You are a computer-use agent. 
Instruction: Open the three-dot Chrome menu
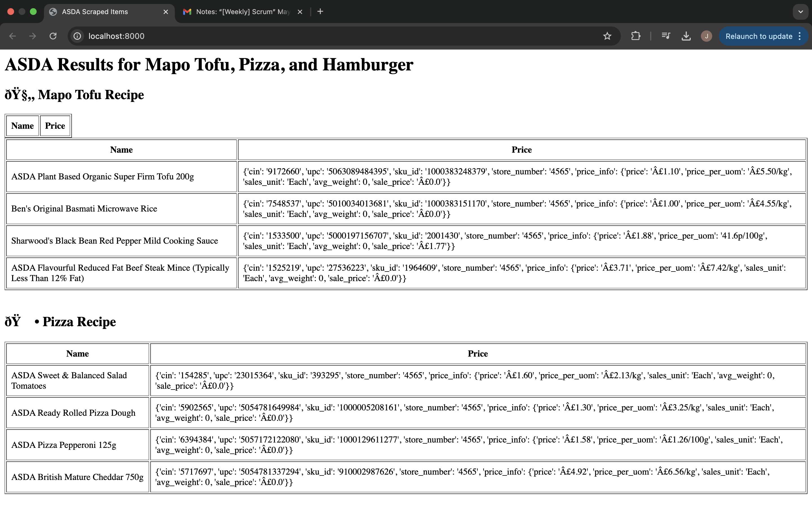point(800,36)
